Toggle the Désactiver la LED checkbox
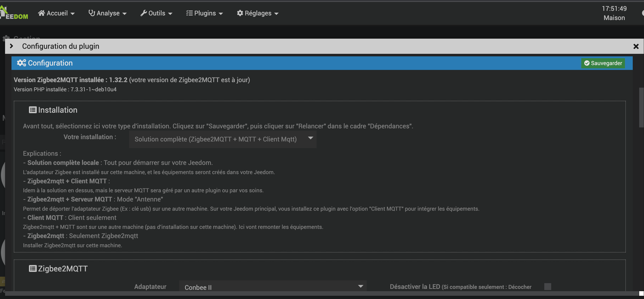This screenshot has height=299, width=644. [548, 287]
